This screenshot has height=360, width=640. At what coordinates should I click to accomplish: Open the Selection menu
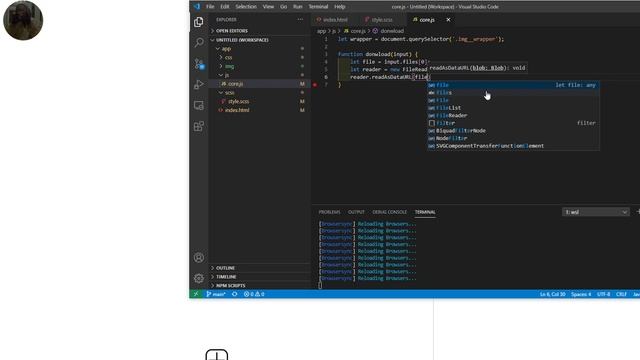point(246,7)
